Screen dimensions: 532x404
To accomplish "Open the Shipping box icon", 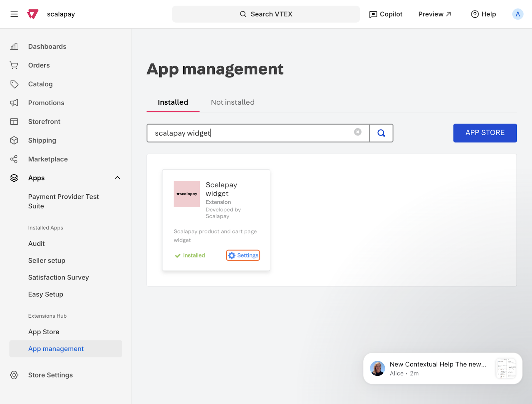I will [x=14, y=140].
